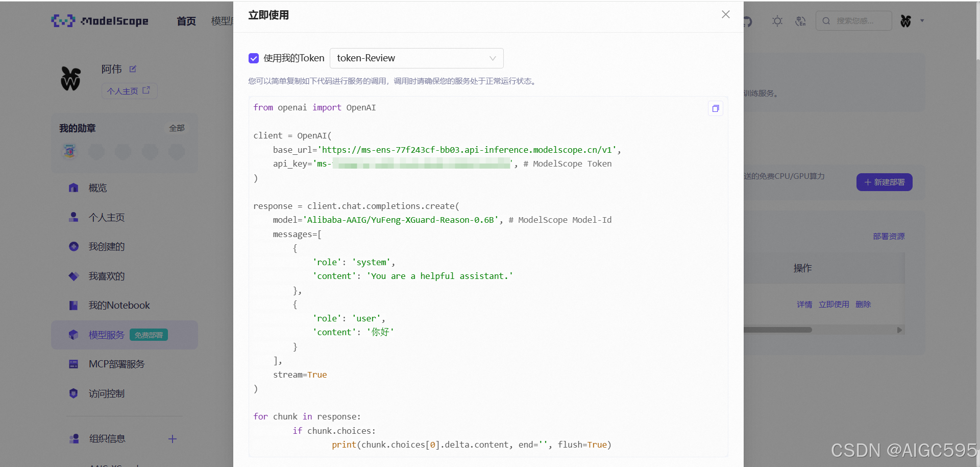Copy the code snippet with copy icon
This screenshot has width=980, height=467.
click(x=715, y=108)
